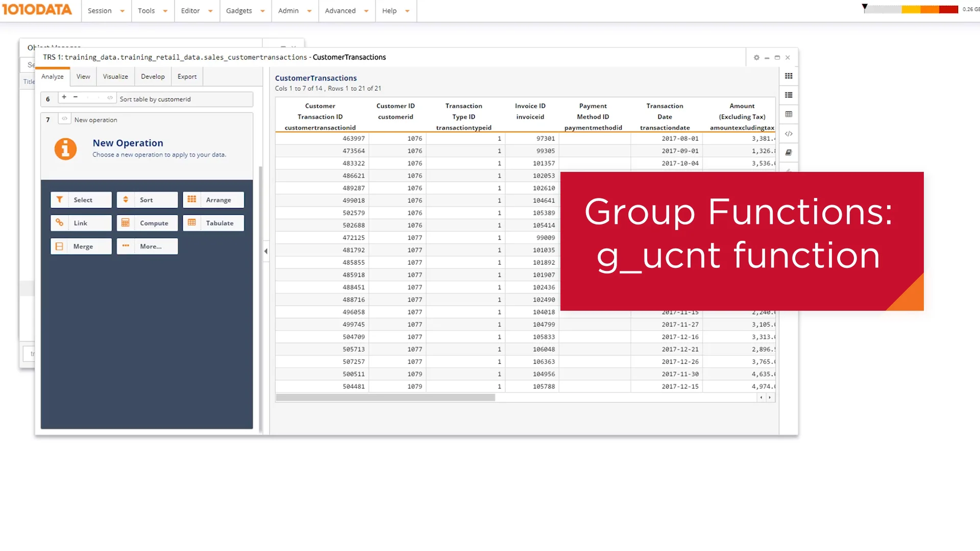
Task: Open the code view icon in right sidebar
Action: 789,134
